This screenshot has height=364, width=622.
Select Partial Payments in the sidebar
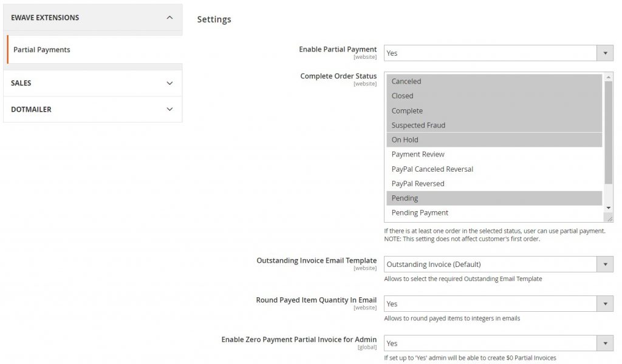point(40,49)
